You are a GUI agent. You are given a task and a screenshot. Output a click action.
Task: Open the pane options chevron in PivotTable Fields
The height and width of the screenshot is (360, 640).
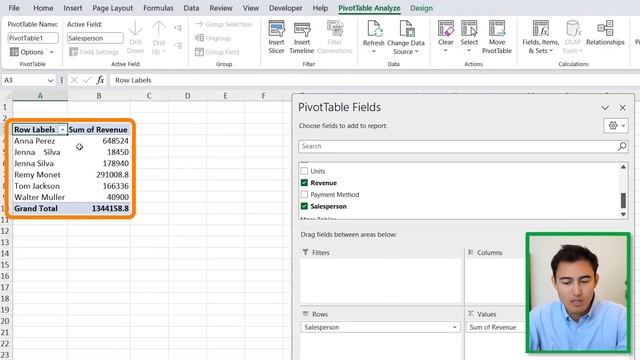(605, 108)
